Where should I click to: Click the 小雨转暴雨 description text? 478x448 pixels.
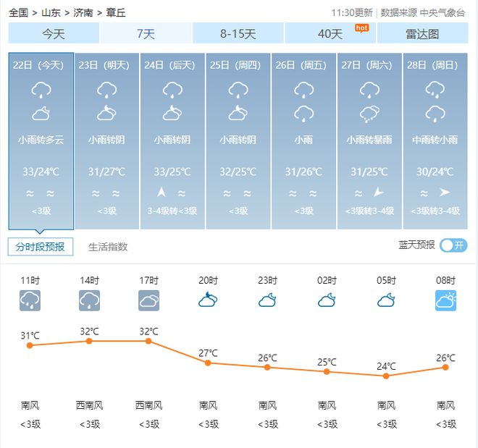point(369,140)
